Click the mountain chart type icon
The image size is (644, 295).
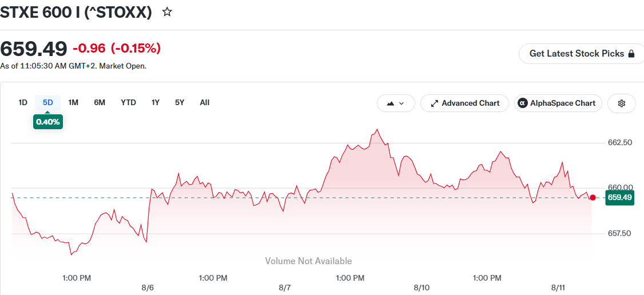click(x=391, y=103)
